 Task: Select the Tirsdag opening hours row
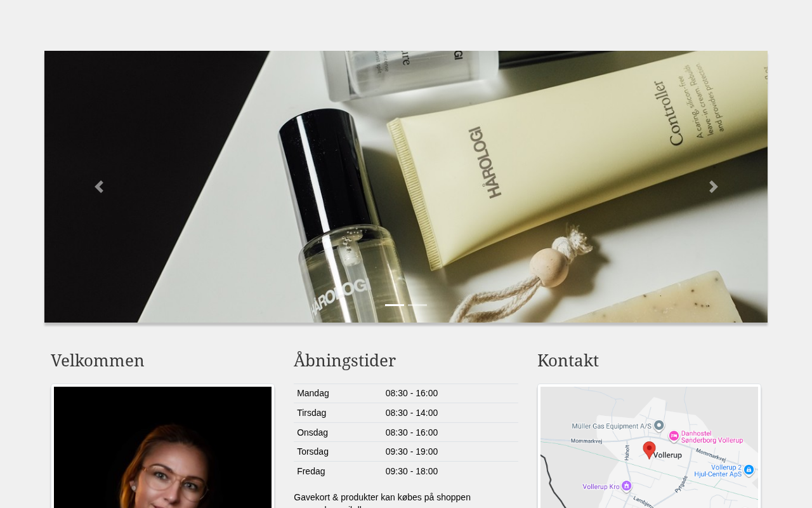click(x=406, y=413)
